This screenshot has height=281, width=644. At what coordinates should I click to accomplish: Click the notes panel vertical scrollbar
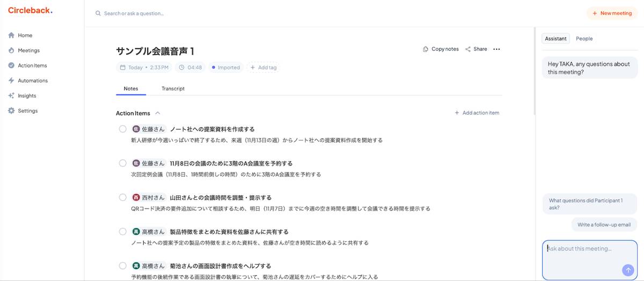point(535,71)
